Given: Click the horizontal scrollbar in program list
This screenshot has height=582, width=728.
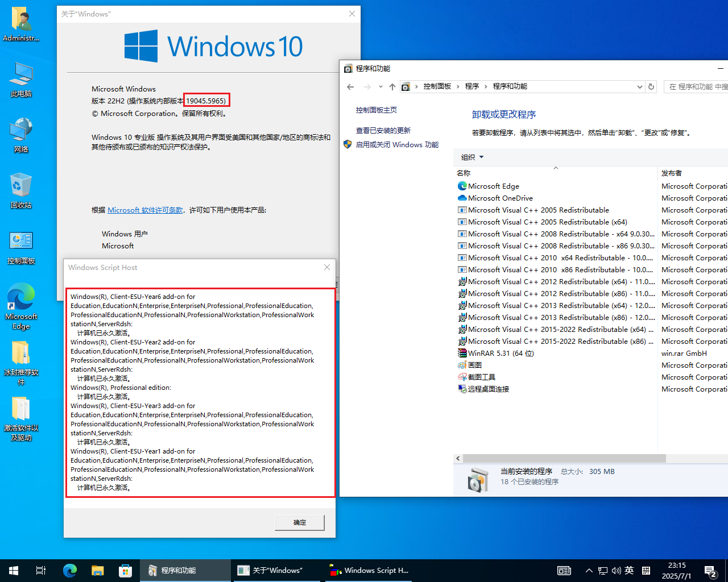Looking at the screenshot, I should [564, 458].
